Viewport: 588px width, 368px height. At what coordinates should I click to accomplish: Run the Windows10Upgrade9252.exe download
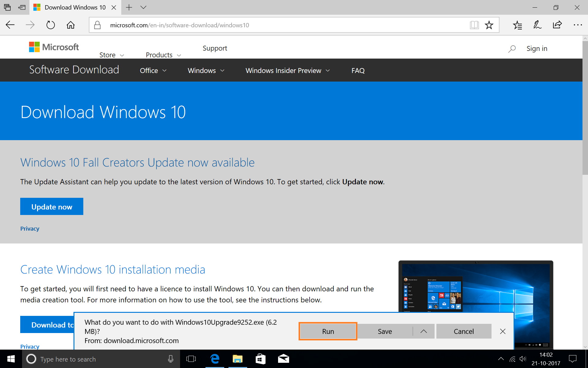[328, 331]
